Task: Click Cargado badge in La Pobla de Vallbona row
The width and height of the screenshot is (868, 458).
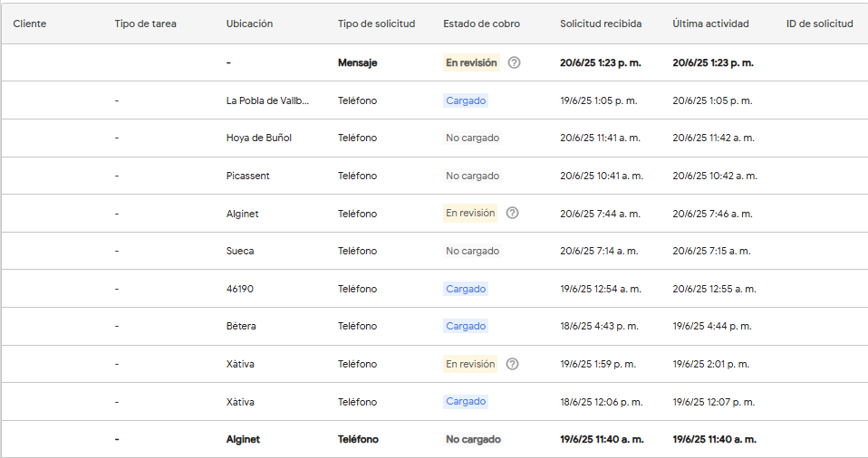Action: pyautogui.click(x=466, y=100)
